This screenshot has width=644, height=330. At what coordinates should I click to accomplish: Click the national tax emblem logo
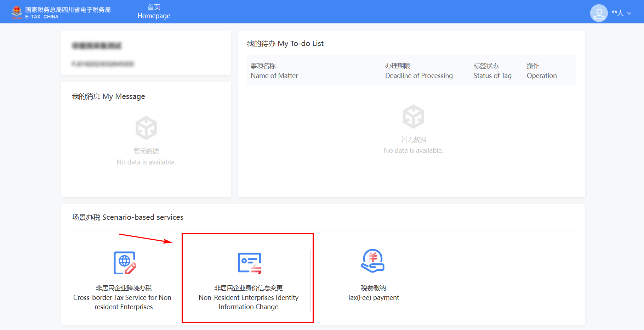point(17,12)
